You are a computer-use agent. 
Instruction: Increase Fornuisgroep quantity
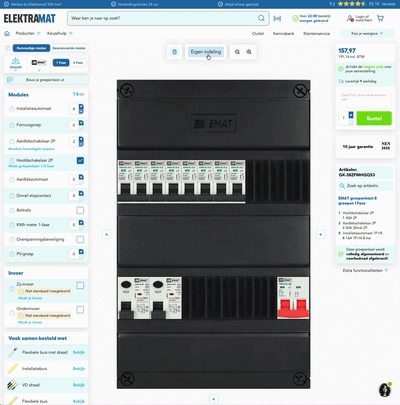pos(81,123)
